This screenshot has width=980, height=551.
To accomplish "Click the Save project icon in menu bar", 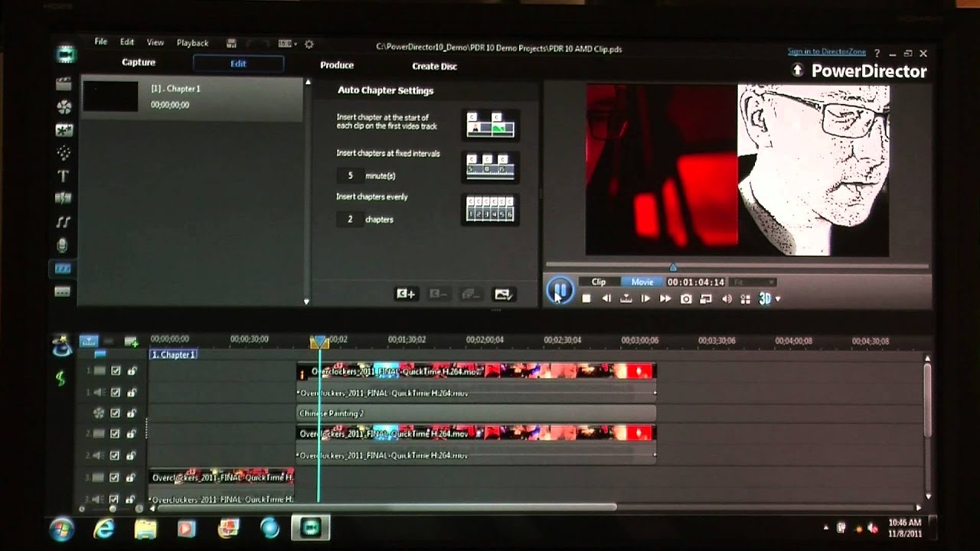I will point(231,44).
